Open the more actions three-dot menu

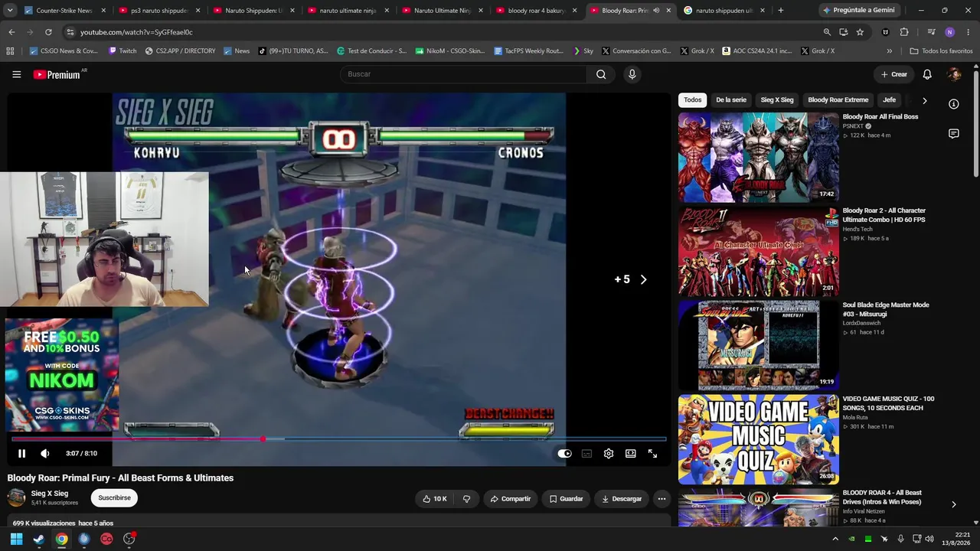tap(661, 499)
